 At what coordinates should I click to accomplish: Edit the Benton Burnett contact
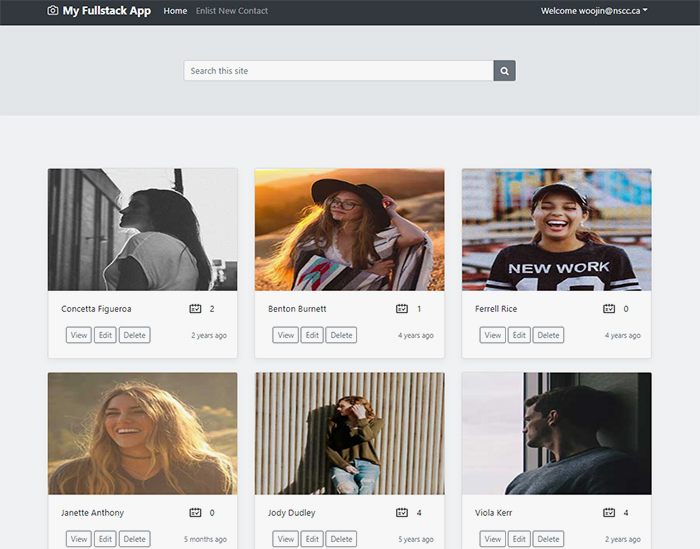313,335
